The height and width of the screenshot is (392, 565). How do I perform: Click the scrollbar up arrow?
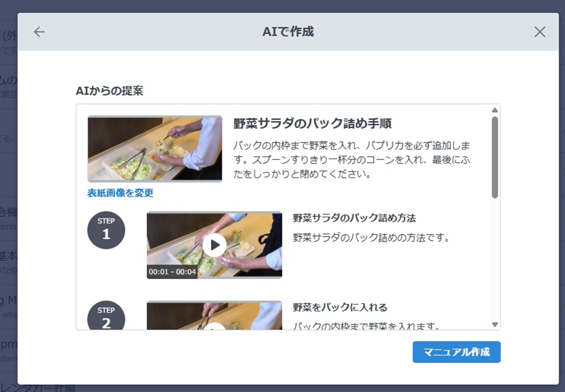(x=495, y=110)
